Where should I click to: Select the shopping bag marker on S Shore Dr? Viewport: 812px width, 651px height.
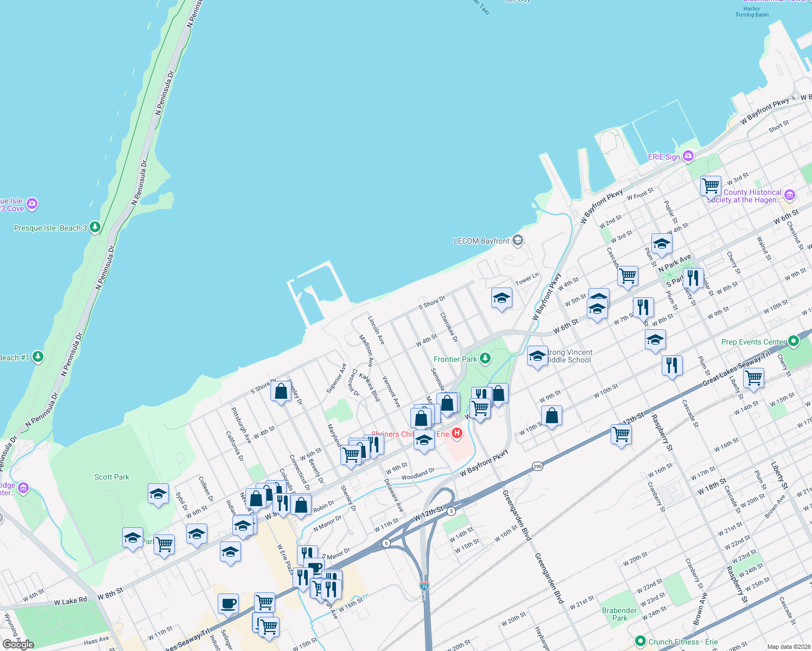pos(280,392)
